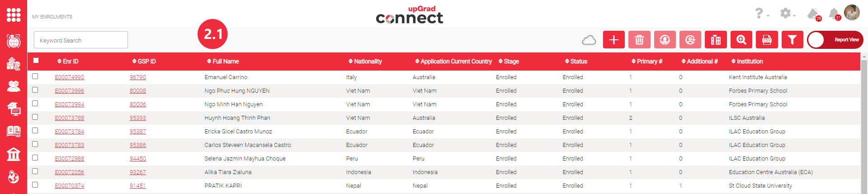Expand the settings gear dropdown
868x194 pixels.
[787, 14]
